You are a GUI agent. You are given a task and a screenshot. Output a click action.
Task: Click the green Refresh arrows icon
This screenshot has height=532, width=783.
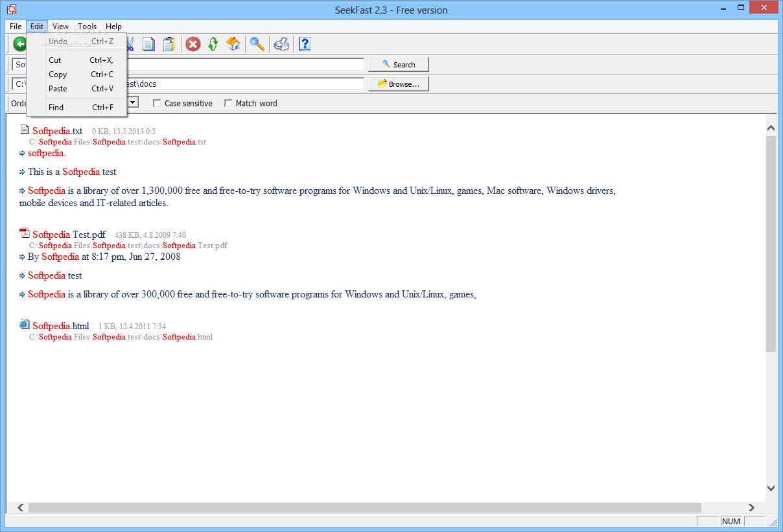click(x=213, y=44)
